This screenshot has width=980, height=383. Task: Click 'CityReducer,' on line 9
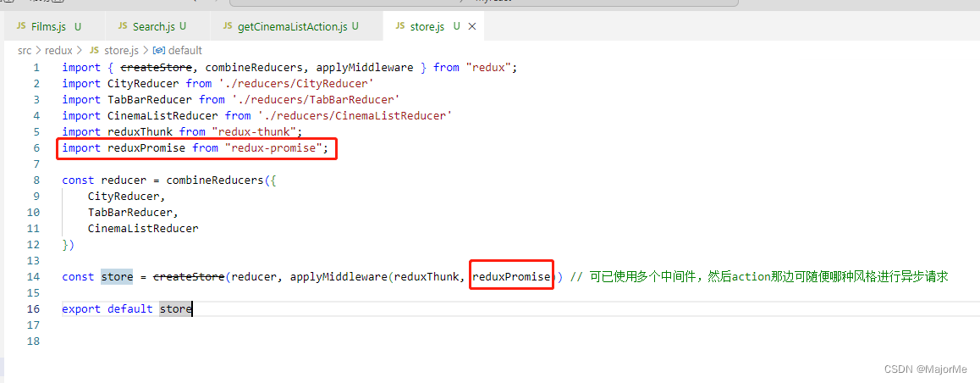127,197
